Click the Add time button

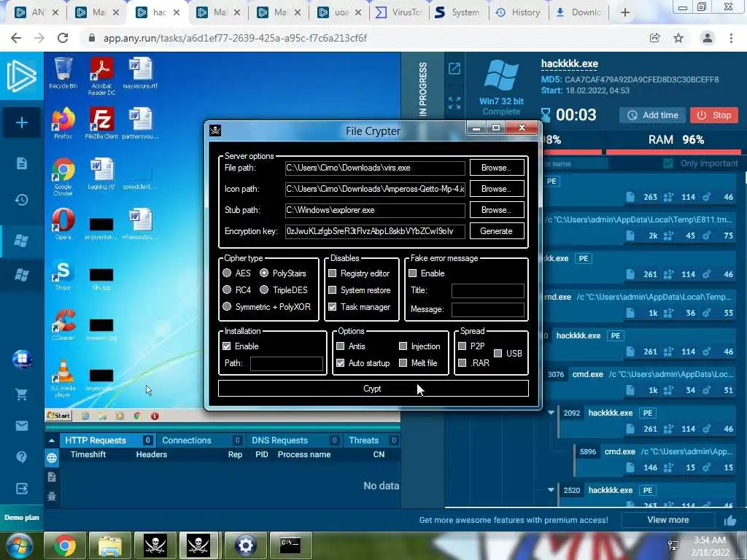coord(653,115)
